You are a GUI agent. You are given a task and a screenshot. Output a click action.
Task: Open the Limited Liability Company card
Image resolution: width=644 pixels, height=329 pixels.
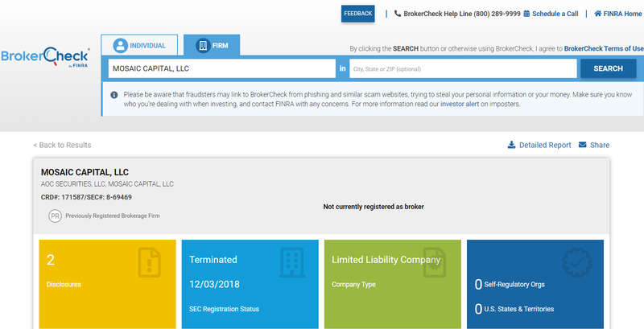pos(393,284)
